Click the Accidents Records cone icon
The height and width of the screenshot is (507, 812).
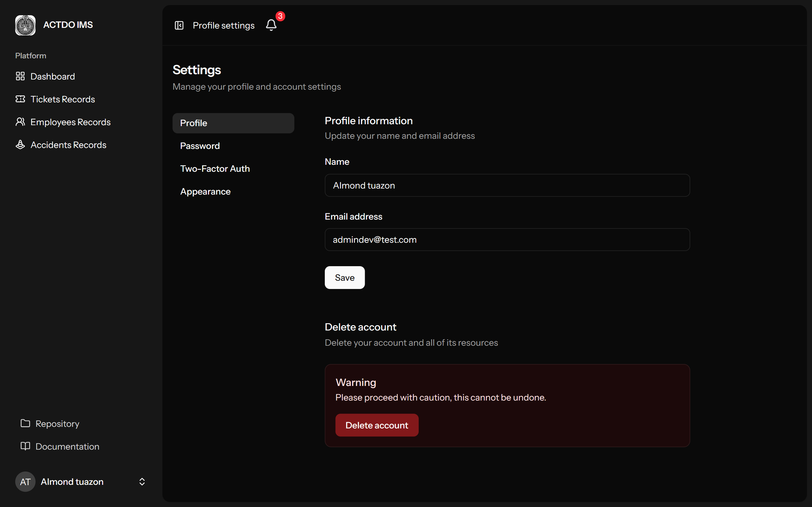pos(20,145)
